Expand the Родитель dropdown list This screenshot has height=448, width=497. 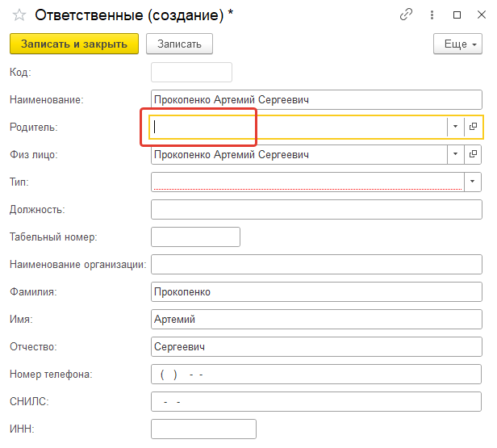click(456, 127)
